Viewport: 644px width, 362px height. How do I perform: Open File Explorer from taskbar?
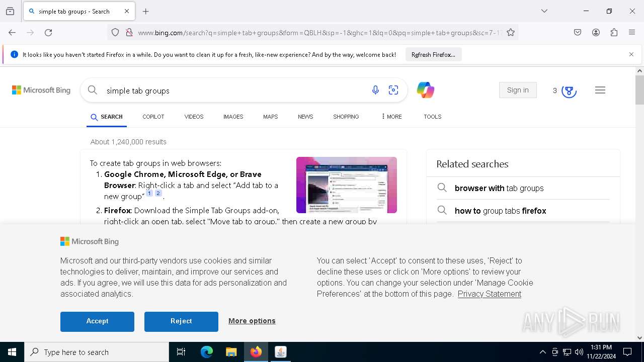[231, 352]
